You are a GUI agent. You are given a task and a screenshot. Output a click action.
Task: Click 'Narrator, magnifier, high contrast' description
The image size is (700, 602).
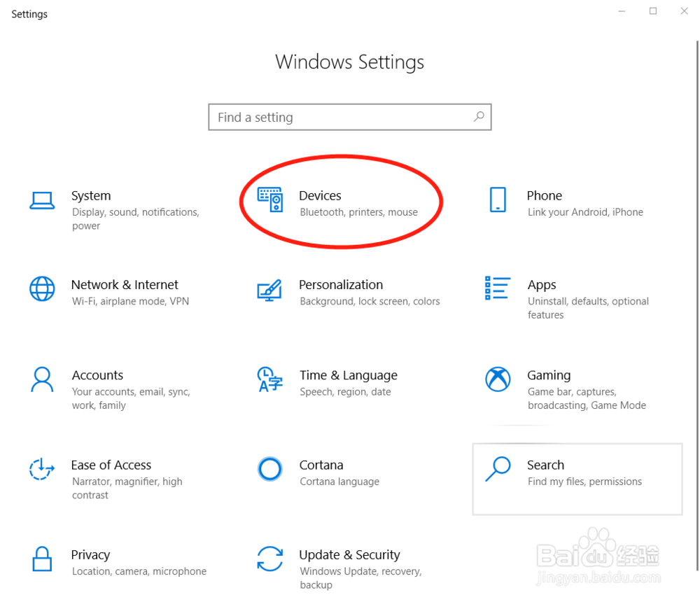click(x=127, y=488)
